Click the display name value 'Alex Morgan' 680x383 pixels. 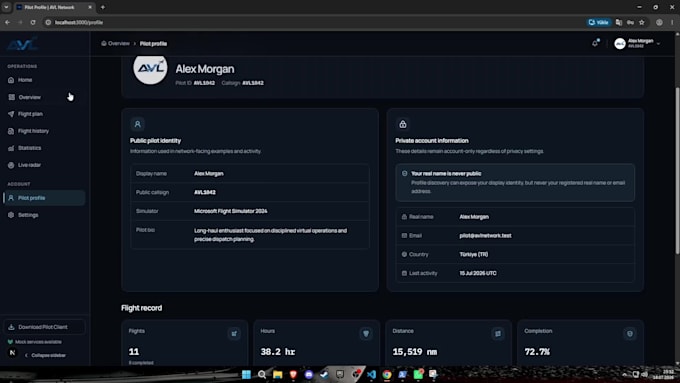209,173
